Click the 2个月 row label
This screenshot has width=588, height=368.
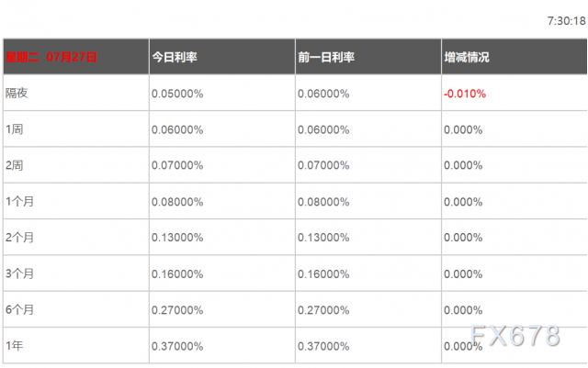(x=19, y=238)
